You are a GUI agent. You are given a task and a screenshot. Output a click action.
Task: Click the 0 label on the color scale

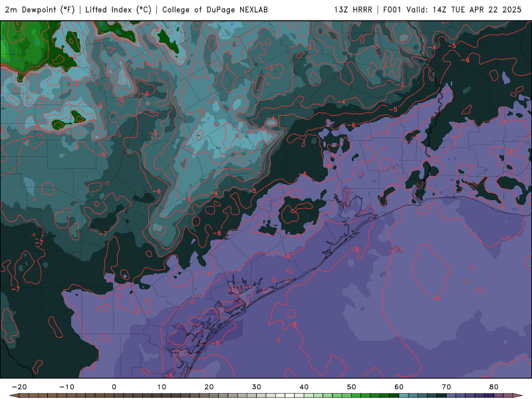114,387
